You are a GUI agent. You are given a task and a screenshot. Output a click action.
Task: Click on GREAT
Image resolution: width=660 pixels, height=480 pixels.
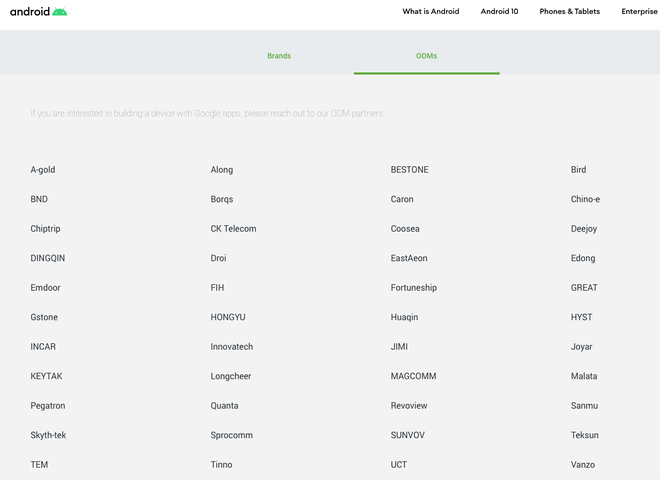[584, 288]
